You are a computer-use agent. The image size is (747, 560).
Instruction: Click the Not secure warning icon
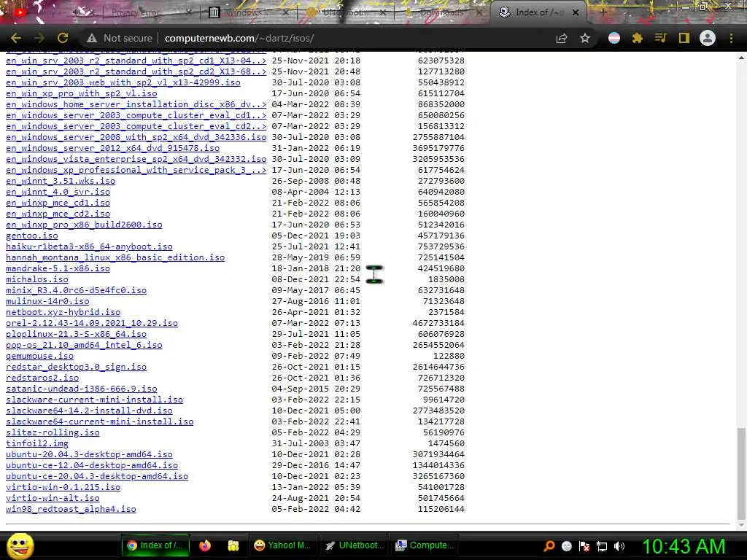coord(92,38)
